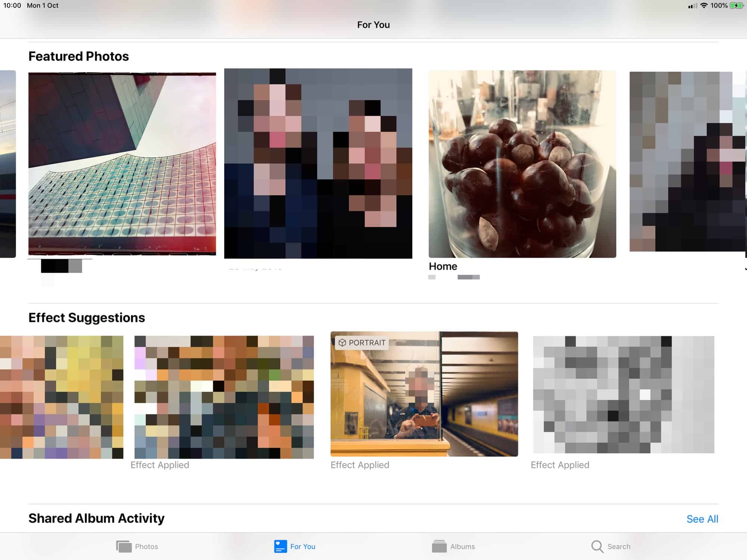
Task: Tap the For You tab icon
Action: (280, 546)
